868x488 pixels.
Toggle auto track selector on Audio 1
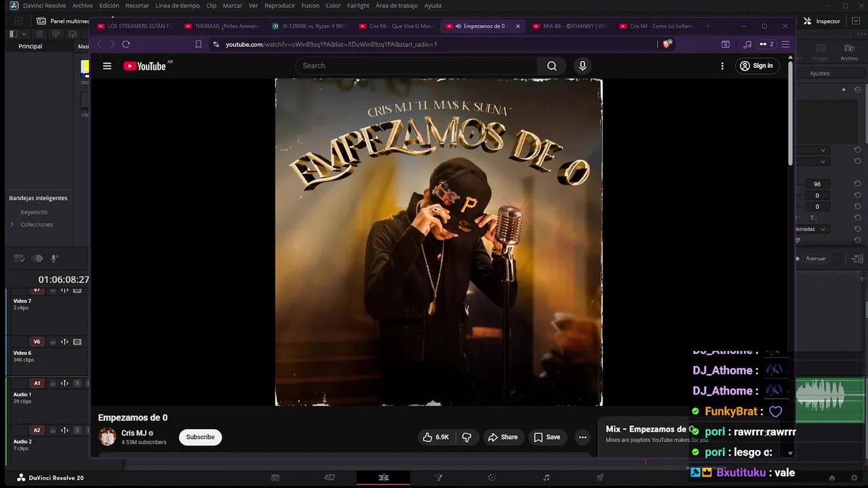point(64,383)
